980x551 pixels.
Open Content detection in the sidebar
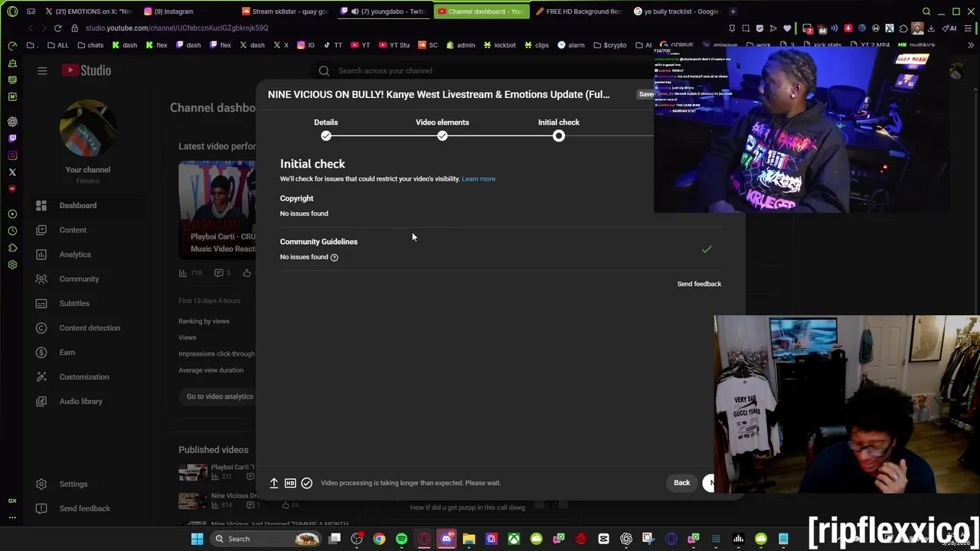tap(90, 328)
